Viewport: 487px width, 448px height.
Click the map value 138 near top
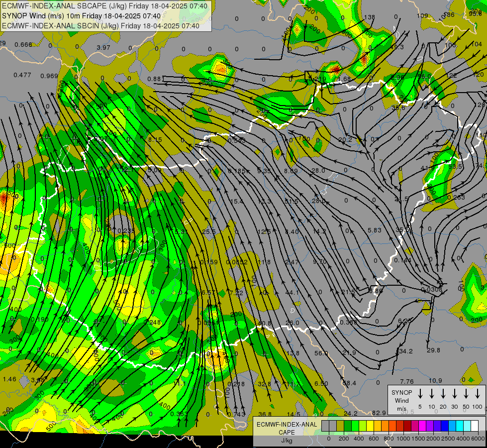point(369,17)
